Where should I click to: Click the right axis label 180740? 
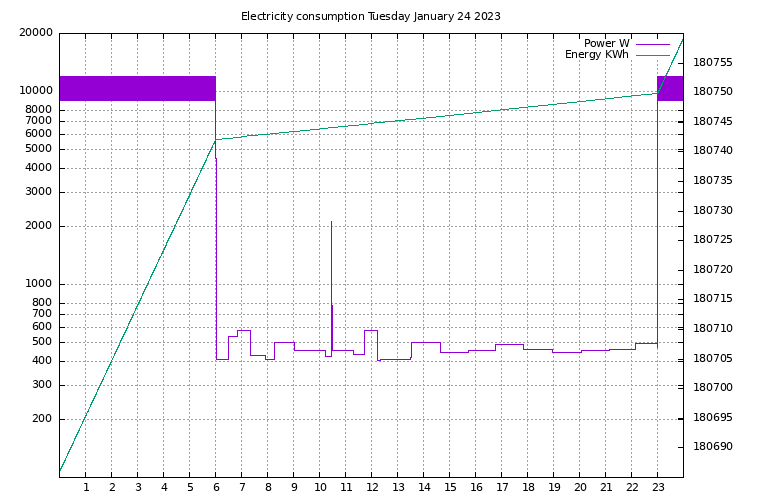713,150
